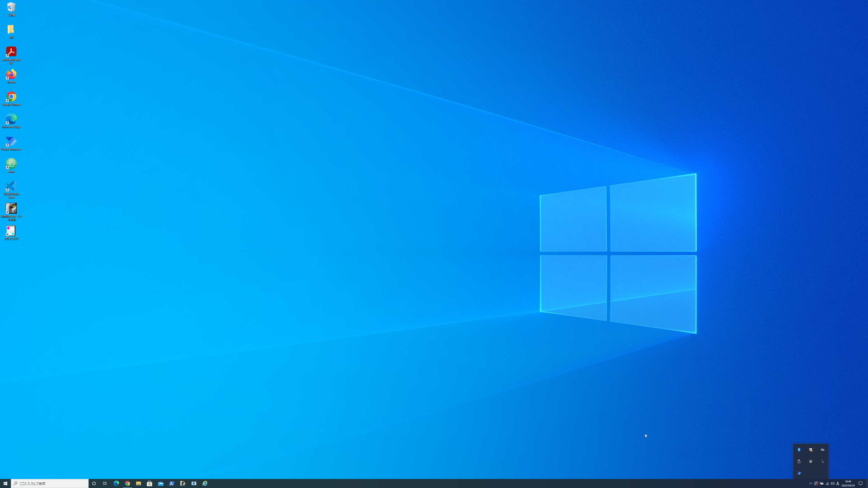Click Safely Remove Hardware USB icon
The width and height of the screenshot is (868, 488).
[799, 461]
